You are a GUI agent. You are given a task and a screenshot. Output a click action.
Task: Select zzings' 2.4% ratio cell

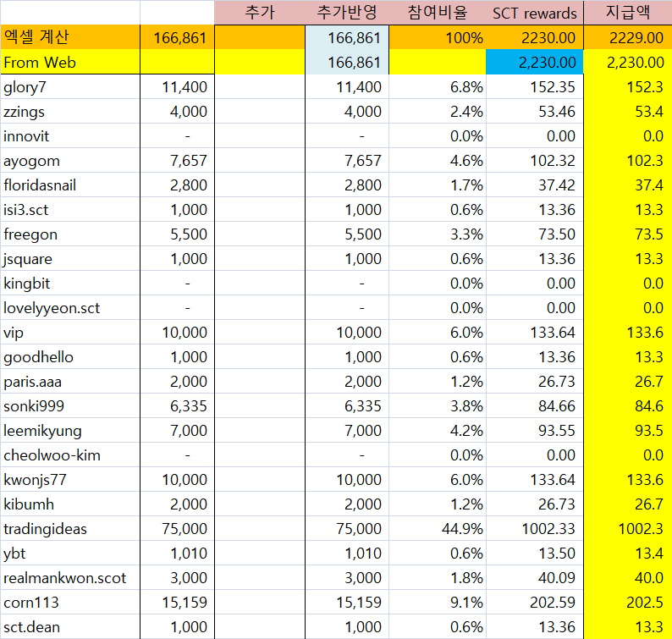(x=438, y=112)
